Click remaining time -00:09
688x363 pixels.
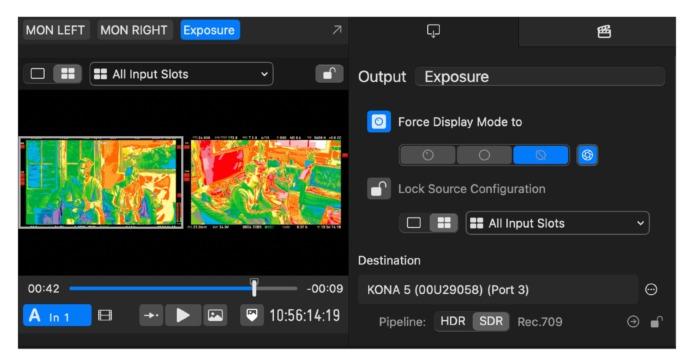tap(325, 289)
